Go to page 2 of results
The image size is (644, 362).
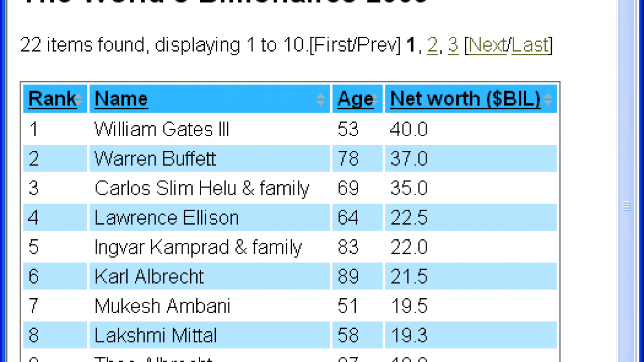(432, 45)
